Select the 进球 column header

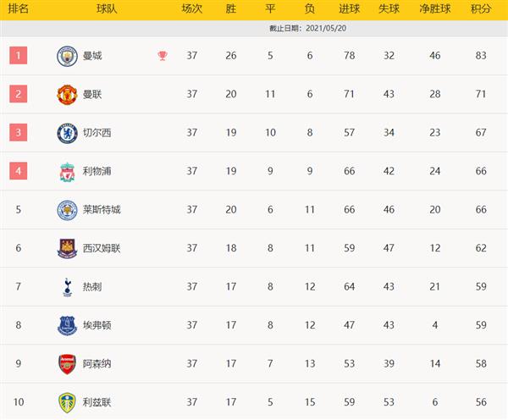(x=349, y=8)
